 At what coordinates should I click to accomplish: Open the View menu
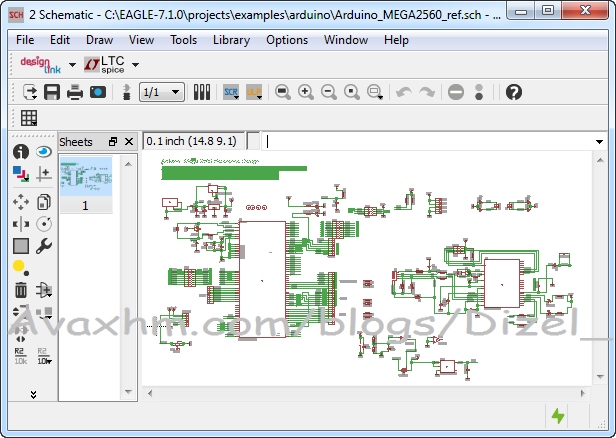click(x=141, y=40)
